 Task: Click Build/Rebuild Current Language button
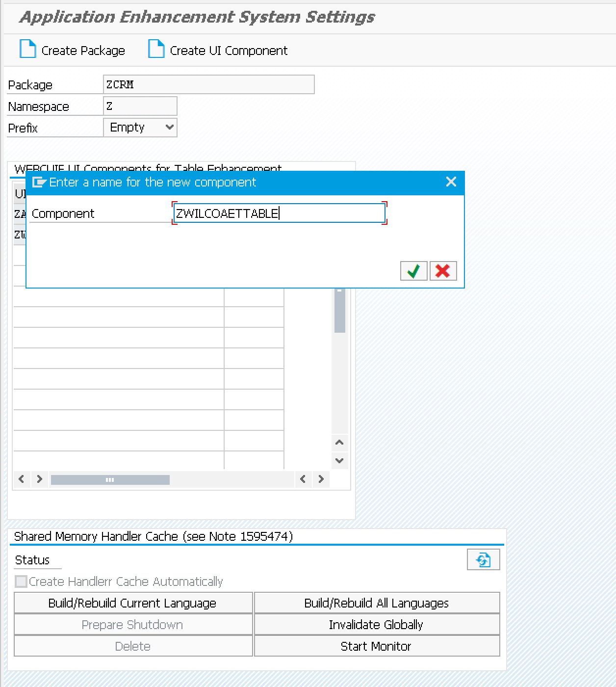133,603
